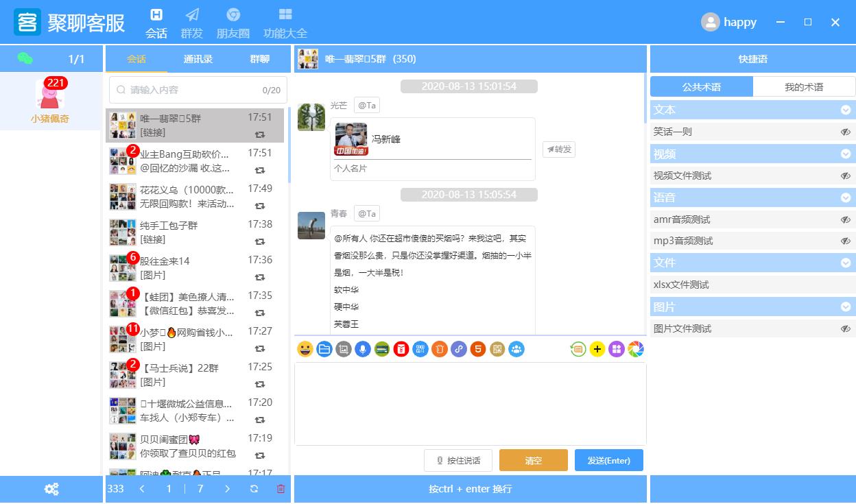856x504 pixels.
Task: Click 转发 forward button beside name card
Action: coord(559,149)
